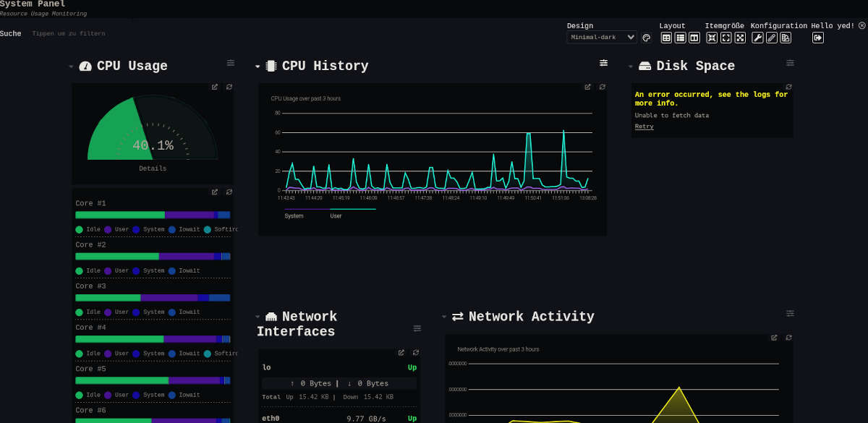
Task: Click the eth0 interface name
Action: click(271, 419)
